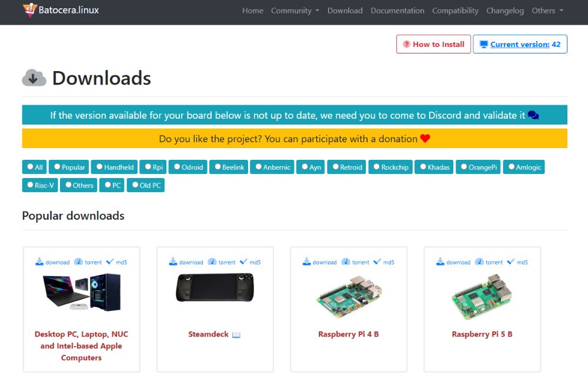Click the Raspberry Pi 5 B board thumbnail

click(482, 297)
